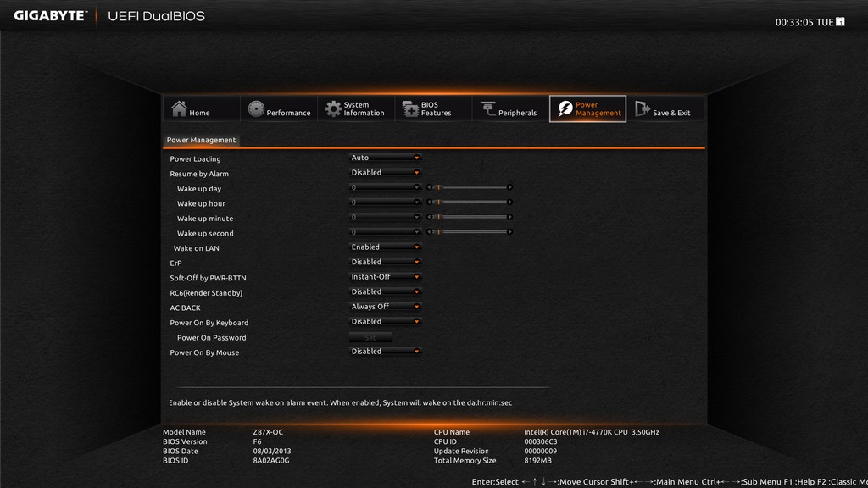The image size is (868, 488).
Task: Click the Peripherals device icon
Action: 487,109
